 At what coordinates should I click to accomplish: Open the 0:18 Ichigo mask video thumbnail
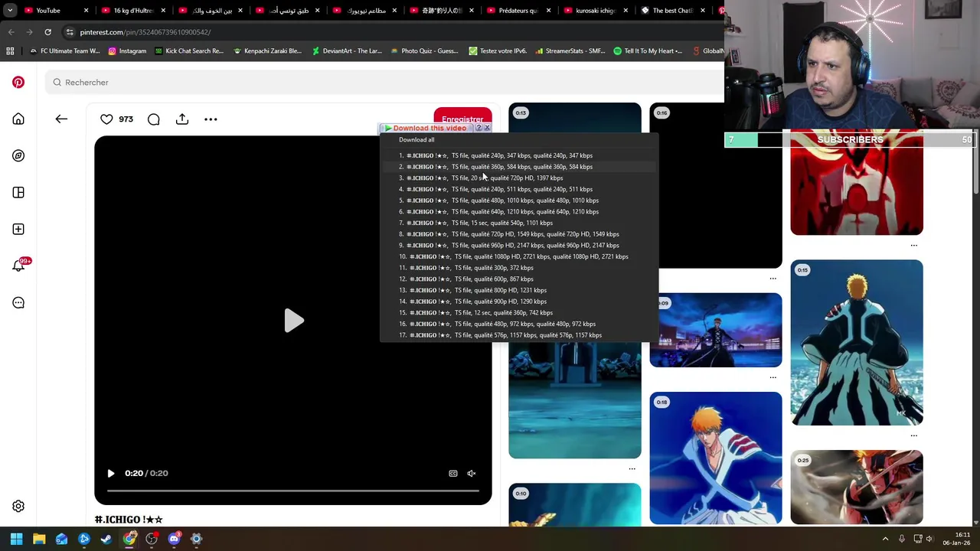(716, 458)
